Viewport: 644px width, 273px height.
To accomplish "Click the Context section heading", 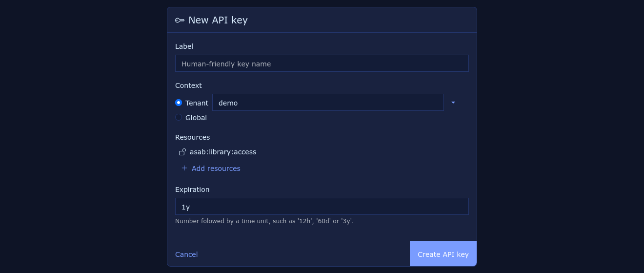I will tap(188, 85).
